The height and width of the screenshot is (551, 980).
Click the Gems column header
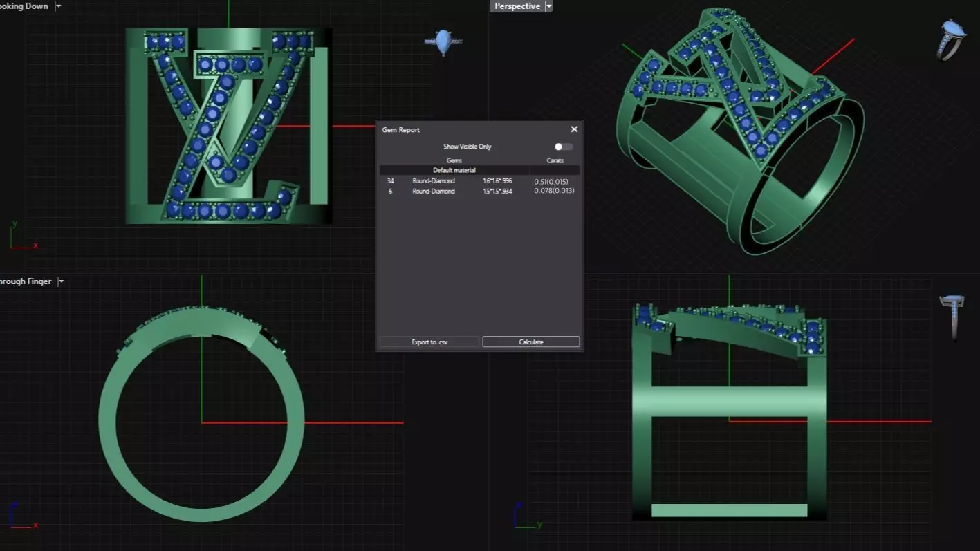tap(454, 160)
